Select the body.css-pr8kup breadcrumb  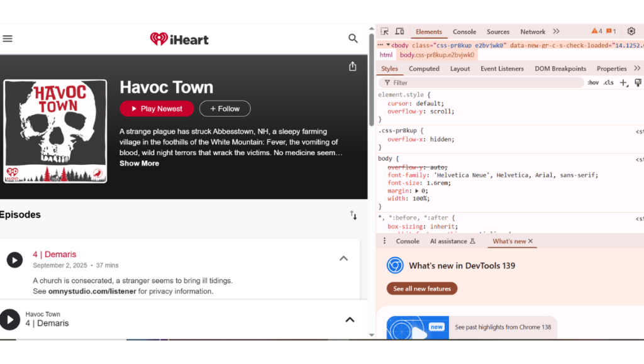point(437,55)
